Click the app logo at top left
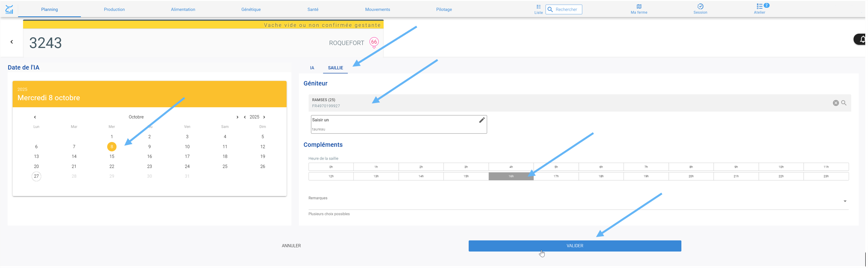This screenshot has height=268, width=868. click(9, 9)
